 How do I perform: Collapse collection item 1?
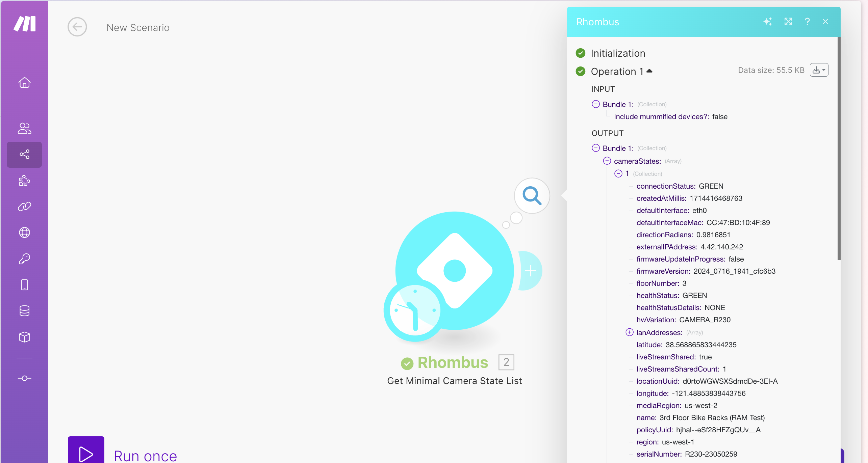tap(618, 173)
